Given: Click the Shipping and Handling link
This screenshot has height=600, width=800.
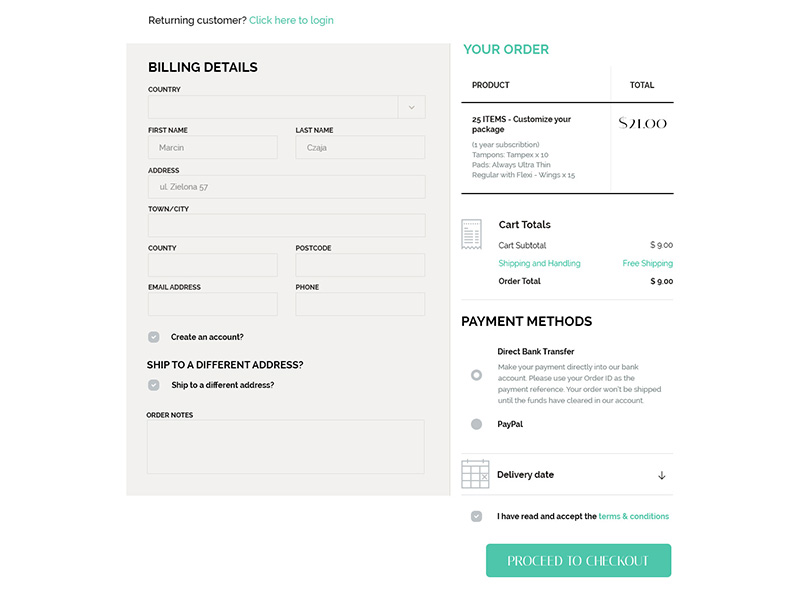Looking at the screenshot, I should [x=539, y=263].
